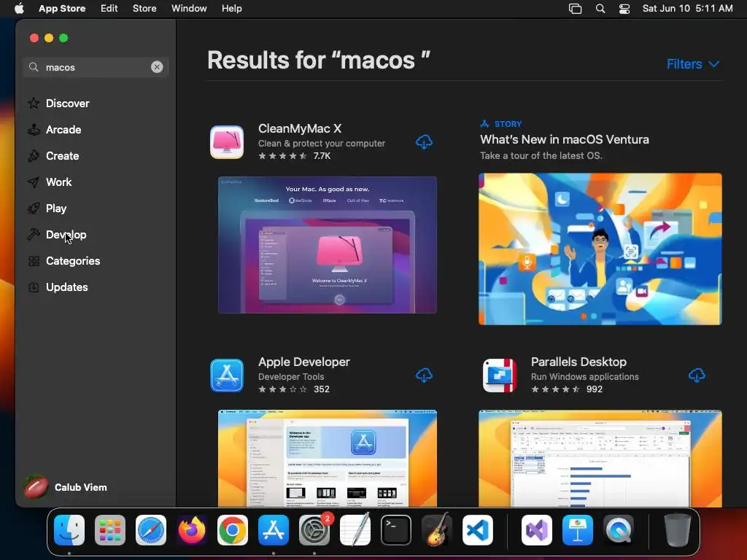
Task: Open the Apple Developer app icon
Action: coord(227,376)
